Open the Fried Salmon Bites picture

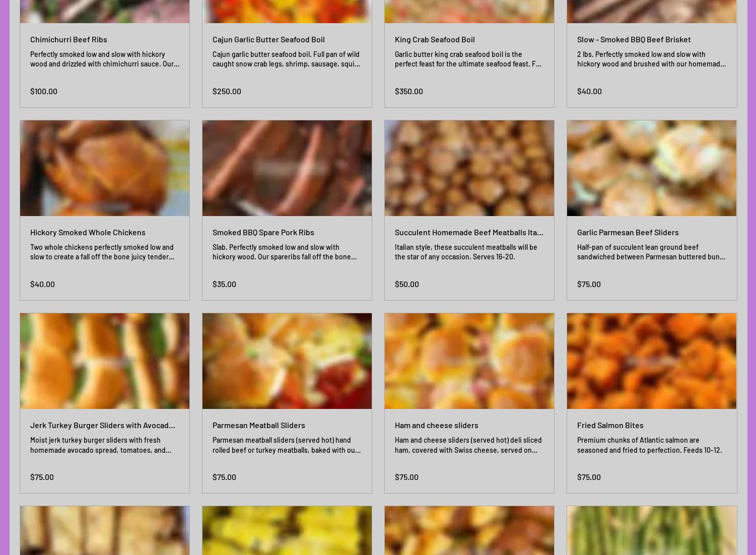pyautogui.click(x=652, y=361)
